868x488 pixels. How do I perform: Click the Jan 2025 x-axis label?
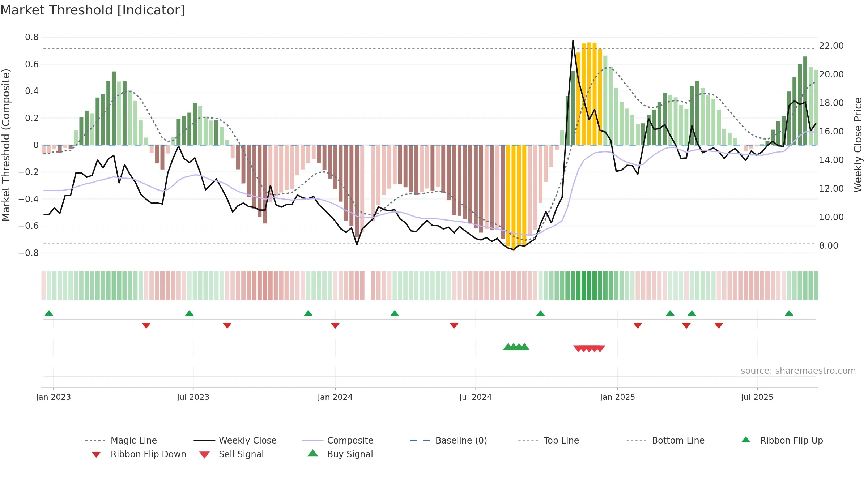coord(618,397)
